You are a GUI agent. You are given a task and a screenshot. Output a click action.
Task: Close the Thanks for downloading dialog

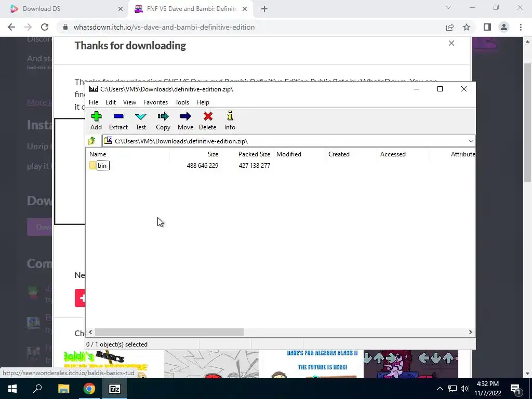coord(451,43)
